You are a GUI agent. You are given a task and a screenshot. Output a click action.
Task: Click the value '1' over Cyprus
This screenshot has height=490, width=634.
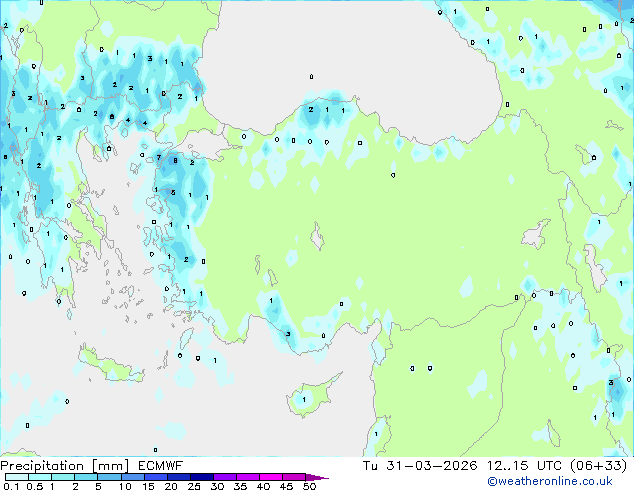coord(304,400)
